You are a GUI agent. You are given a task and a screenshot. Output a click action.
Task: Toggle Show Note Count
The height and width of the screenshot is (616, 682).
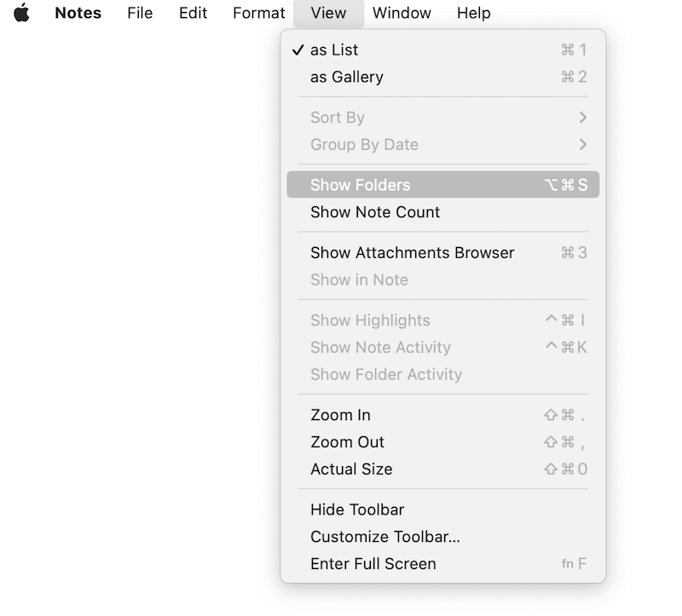pos(375,212)
